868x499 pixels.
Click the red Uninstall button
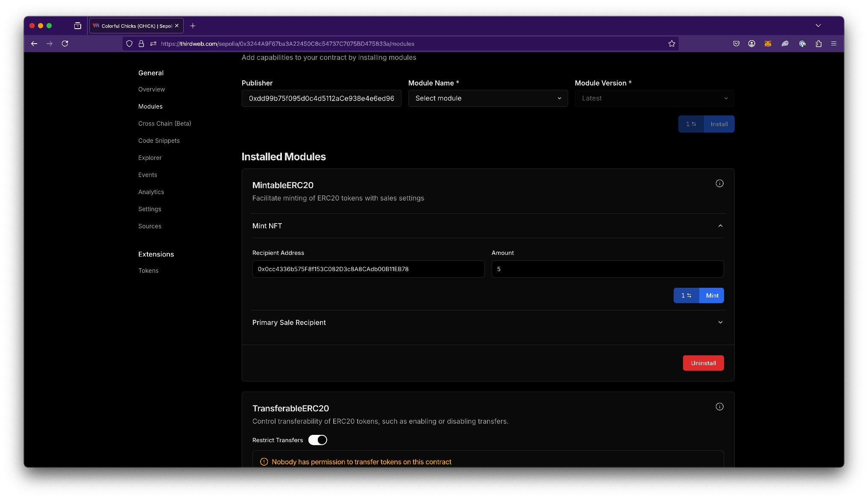coord(703,363)
